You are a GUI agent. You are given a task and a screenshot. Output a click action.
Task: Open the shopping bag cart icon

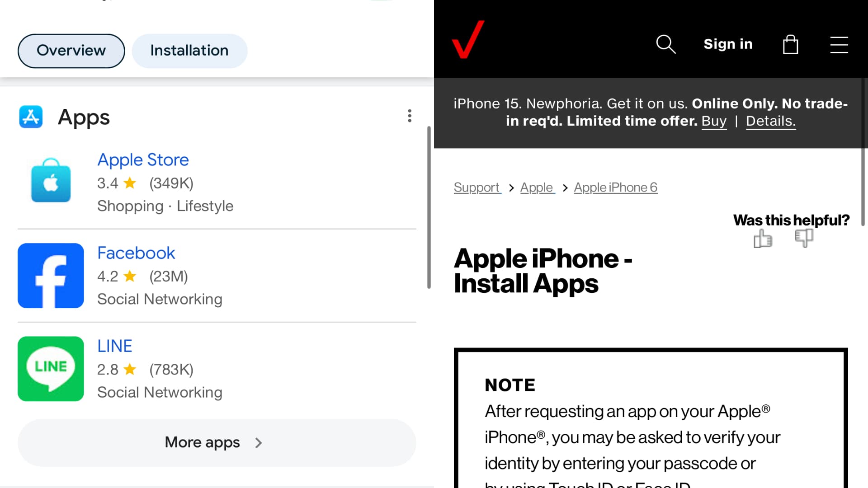click(790, 44)
